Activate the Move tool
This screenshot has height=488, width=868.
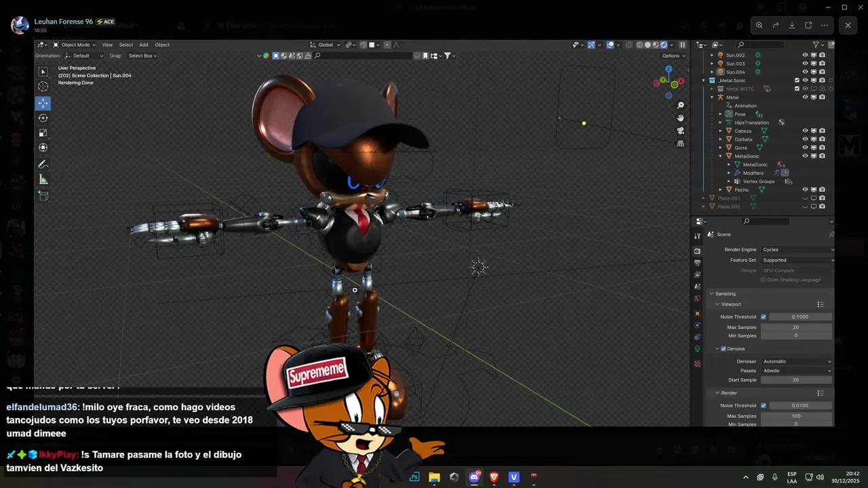43,103
